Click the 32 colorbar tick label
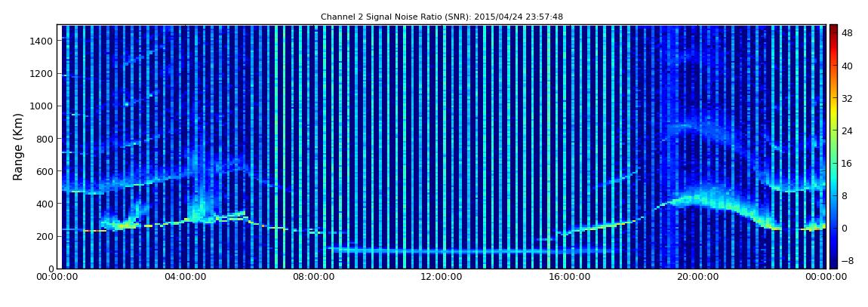This screenshot has width=868, height=307. 848,99
